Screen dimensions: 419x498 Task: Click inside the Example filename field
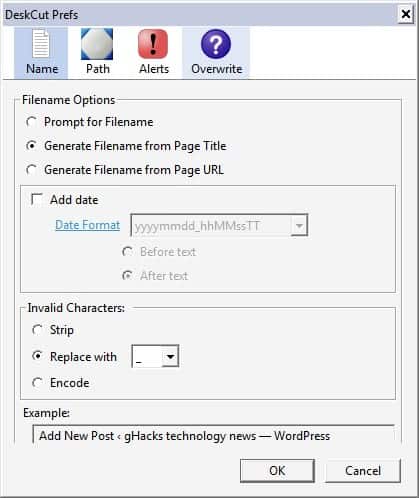click(x=213, y=435)
